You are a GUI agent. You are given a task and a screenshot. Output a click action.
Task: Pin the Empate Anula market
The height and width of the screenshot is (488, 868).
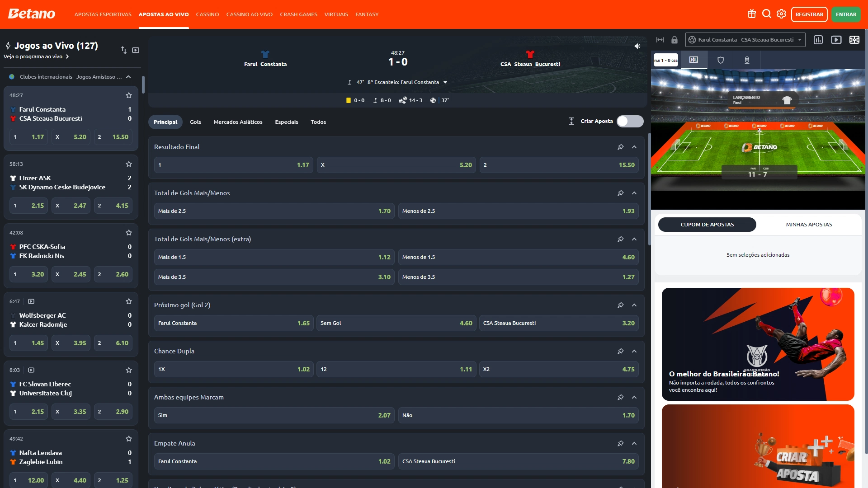click(x=621, y=443)
